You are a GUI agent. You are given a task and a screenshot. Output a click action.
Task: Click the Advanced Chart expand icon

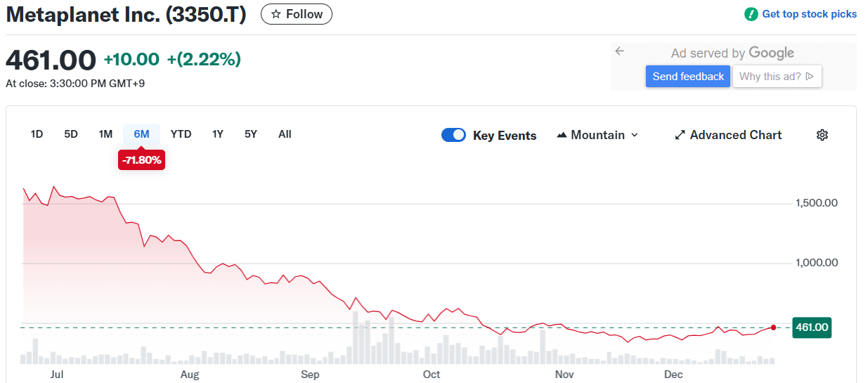(680, 135)
